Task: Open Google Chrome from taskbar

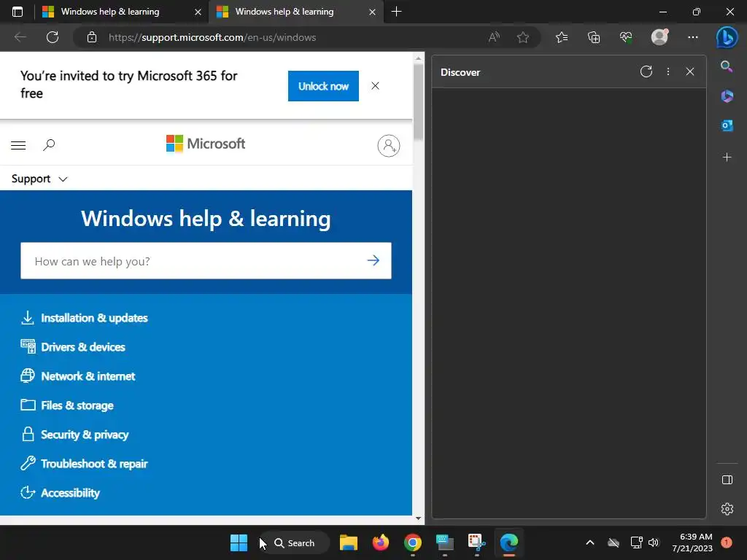Action: point(413,542)
